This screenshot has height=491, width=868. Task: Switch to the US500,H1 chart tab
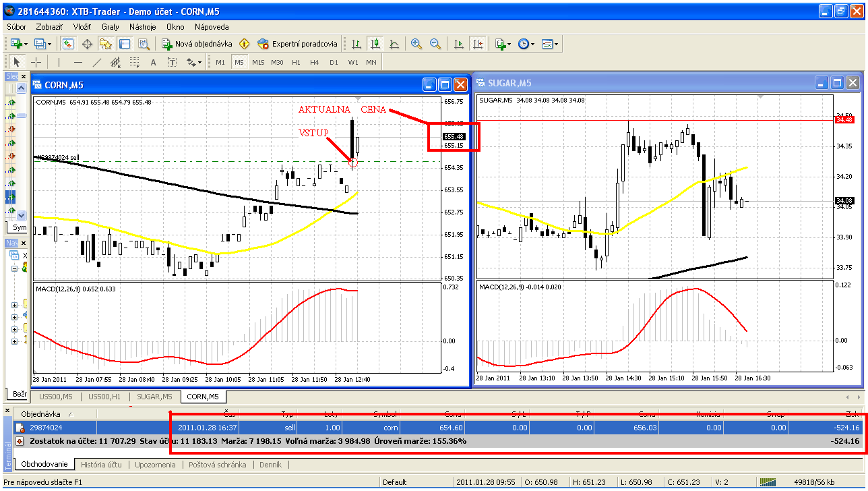pos(104,397)
